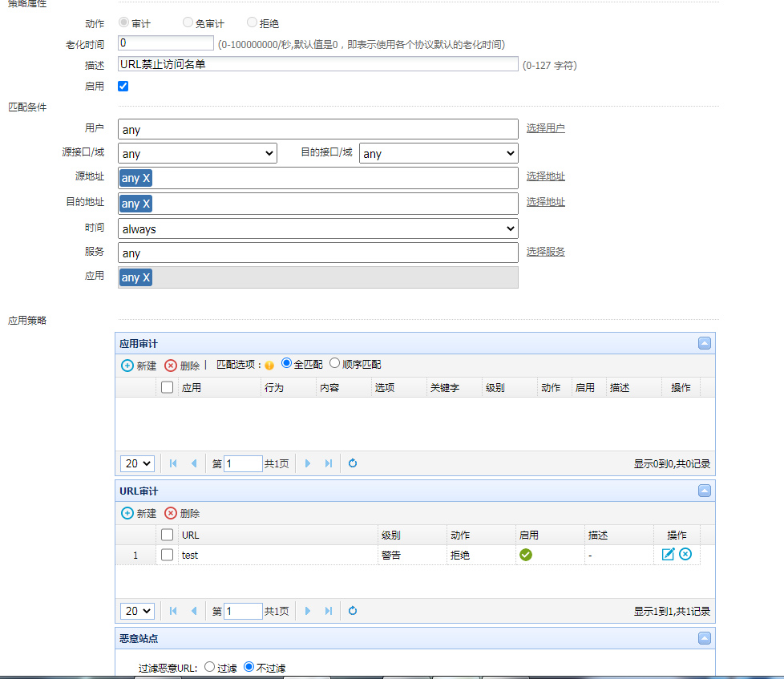Click 选择地址 link beside 源地址

coord(545,176)
